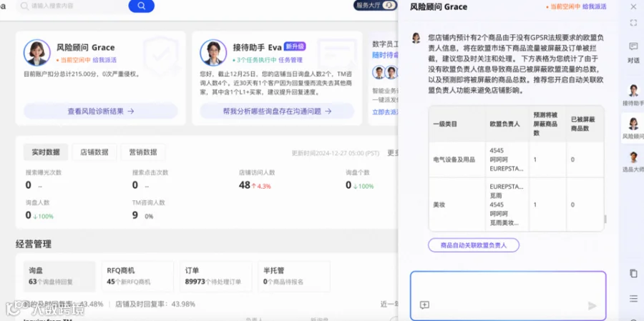Open the 任务管理 link under Eva

291,60
